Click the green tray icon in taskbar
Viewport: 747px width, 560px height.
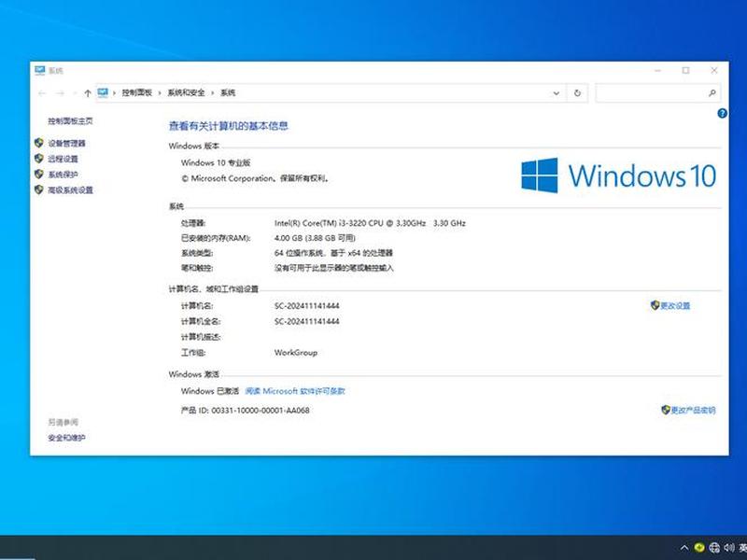pyautogui.click(x=699, y=548)
